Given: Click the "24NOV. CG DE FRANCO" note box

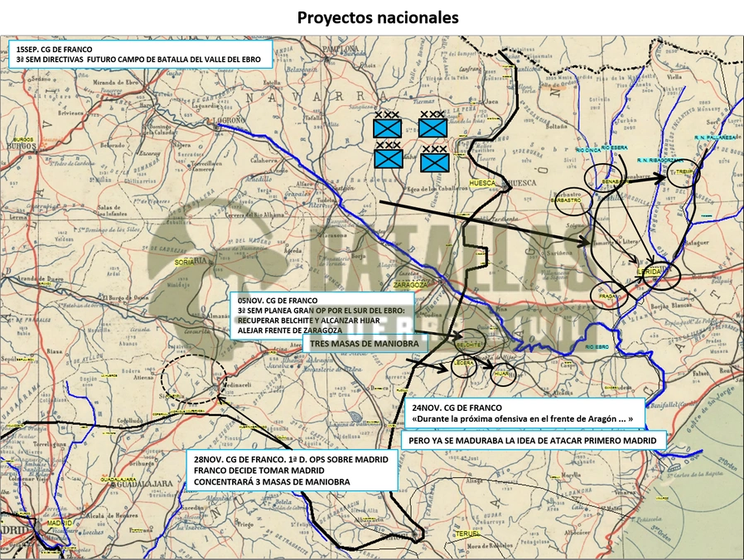Looking at the screenshot, I should coord(524,413).
